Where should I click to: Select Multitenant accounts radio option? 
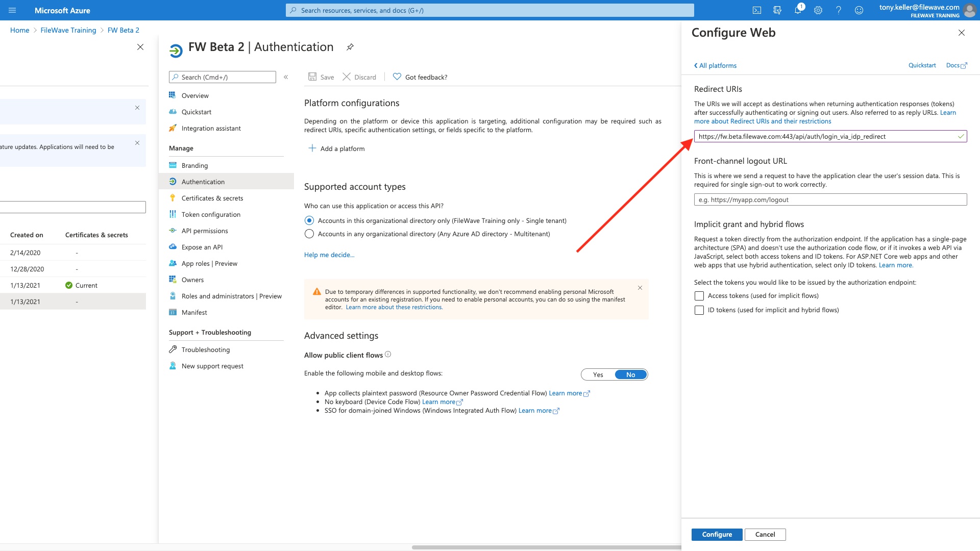309,234
